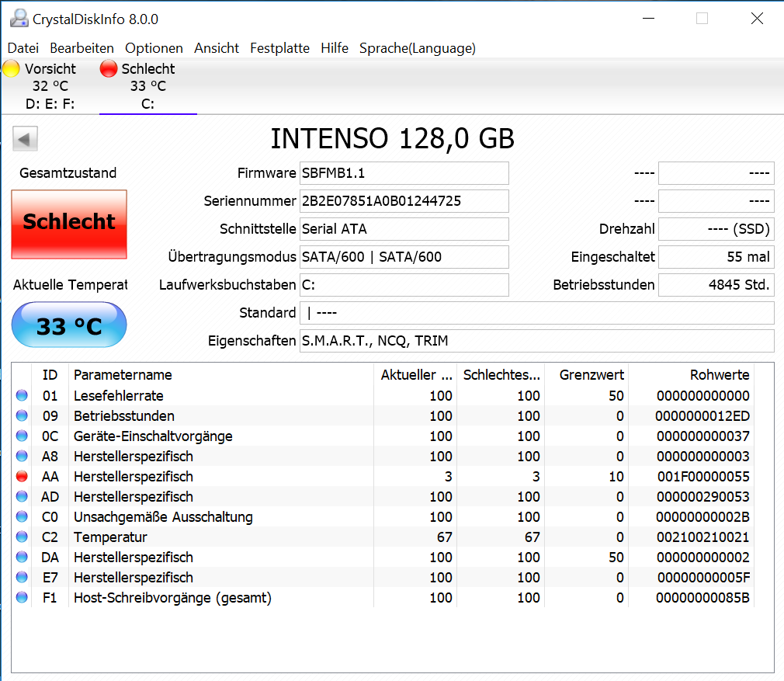Viewport: 784px width, 681px height.
Task: Click the Laufwerksbuchstaben C: field
Action: [404, 285]
